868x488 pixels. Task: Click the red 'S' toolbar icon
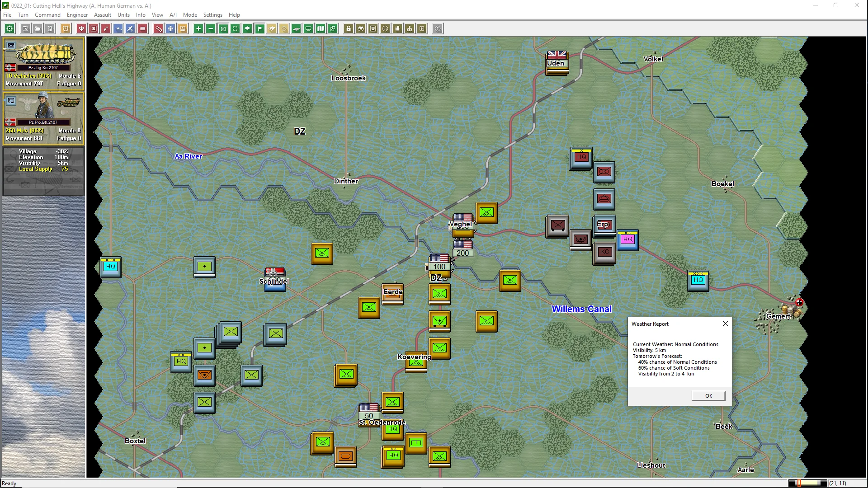[94, 29]
